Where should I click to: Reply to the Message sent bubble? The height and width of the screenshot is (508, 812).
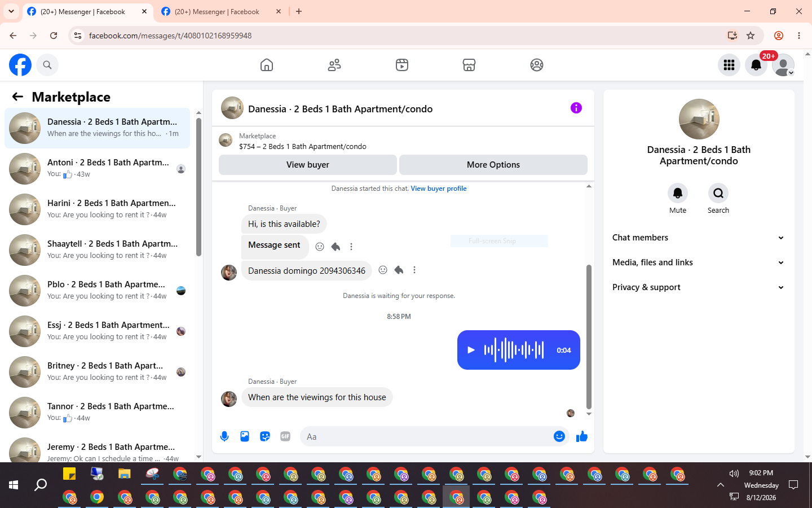tap(336, 247)
